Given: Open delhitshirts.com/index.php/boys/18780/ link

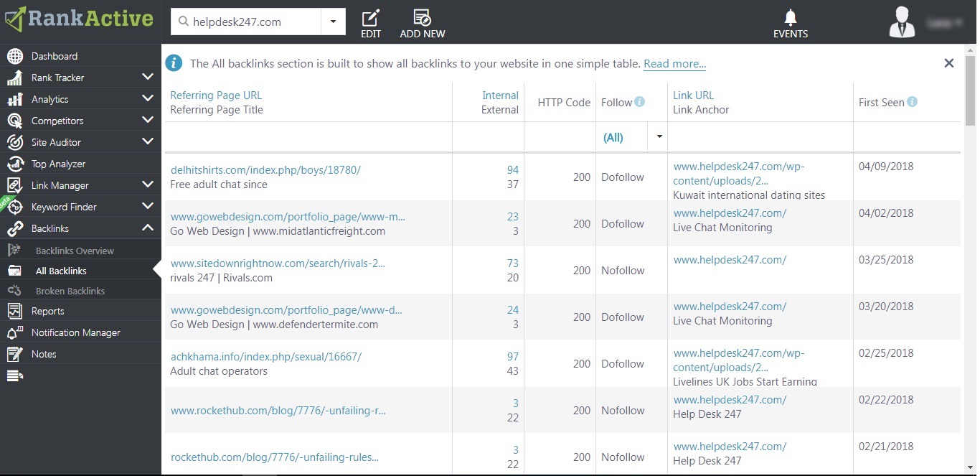Looking at the screenshot, I should (x=265, y=170).
